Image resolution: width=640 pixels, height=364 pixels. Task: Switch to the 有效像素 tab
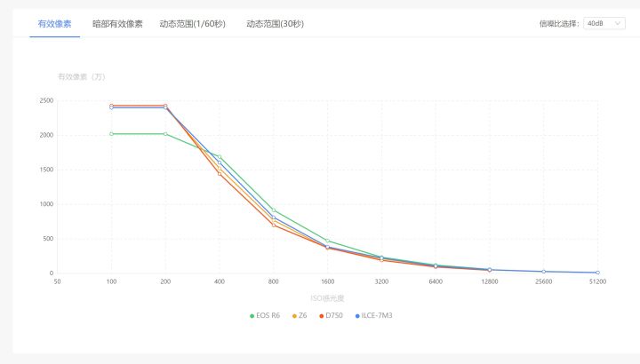tap(55, 23)
